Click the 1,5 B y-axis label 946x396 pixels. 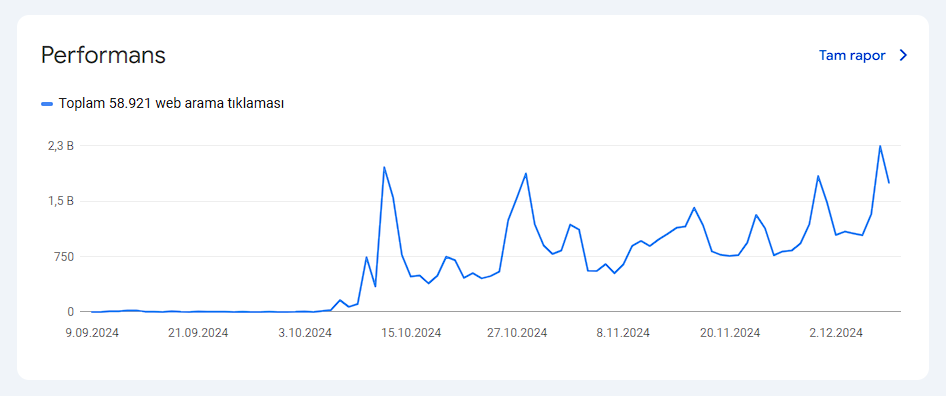click(62, 201)
